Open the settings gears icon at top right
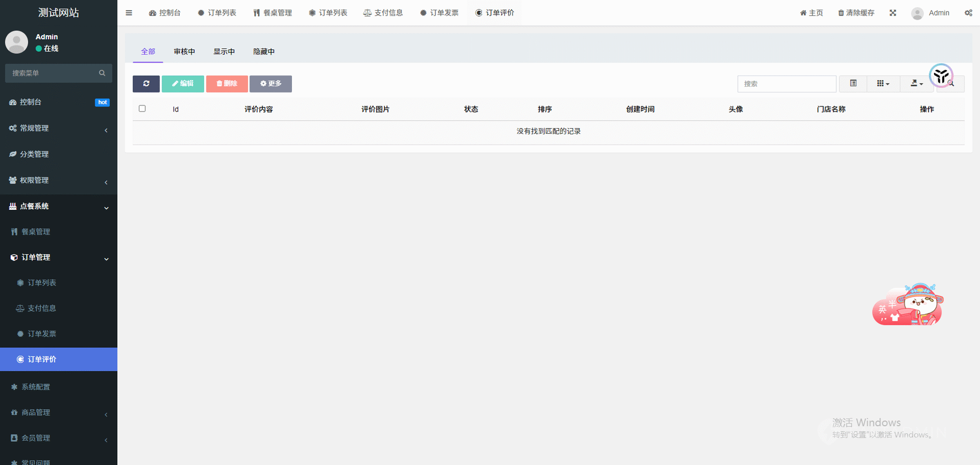The image size is (980, 465). point(968,13)
